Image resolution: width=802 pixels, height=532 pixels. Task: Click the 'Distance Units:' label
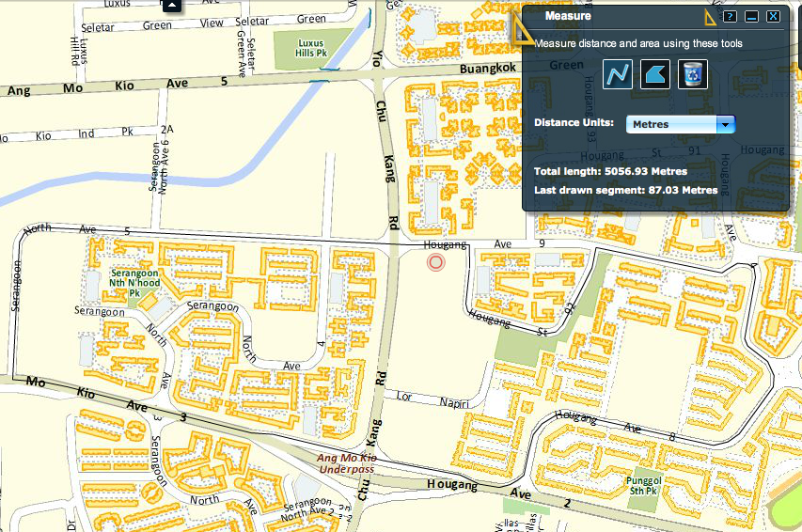click(x=574, y=123)
